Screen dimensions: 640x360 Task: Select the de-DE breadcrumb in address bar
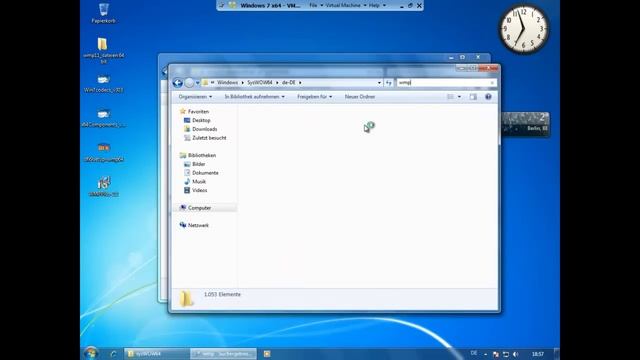pos(289,82)
